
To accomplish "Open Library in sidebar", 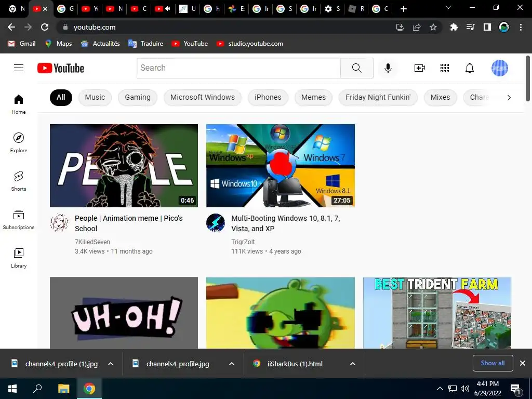I will tap(19, 258).
